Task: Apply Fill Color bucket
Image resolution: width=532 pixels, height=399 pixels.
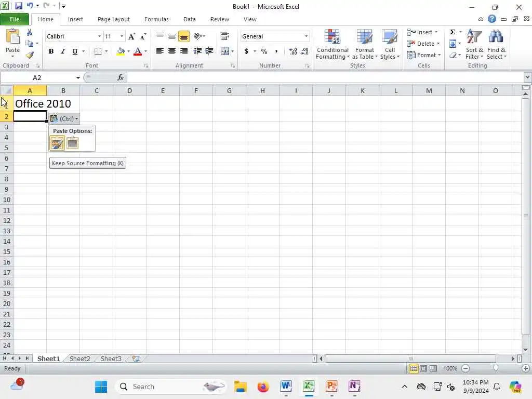Action: click(121, 51)
